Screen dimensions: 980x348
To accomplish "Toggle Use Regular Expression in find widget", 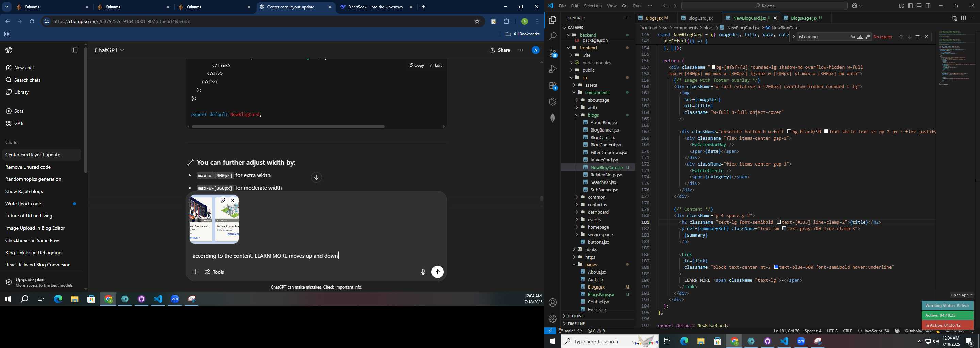I will 868,37.
